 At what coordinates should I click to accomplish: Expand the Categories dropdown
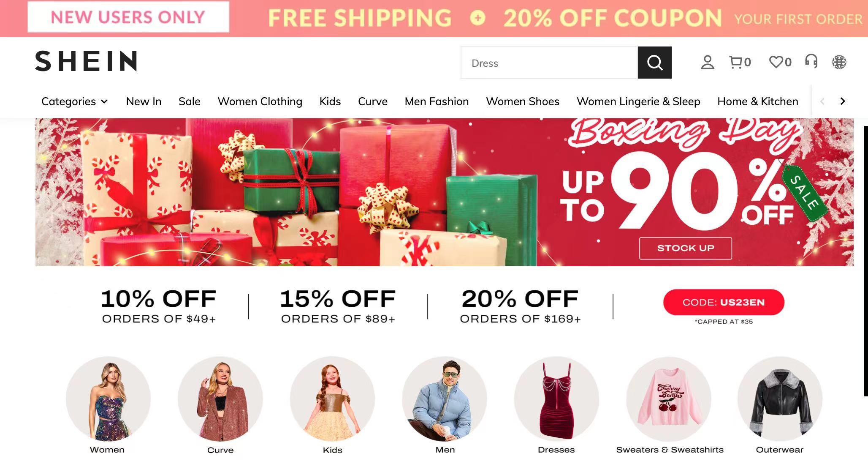pyautogui.click(x=74, y=101)
